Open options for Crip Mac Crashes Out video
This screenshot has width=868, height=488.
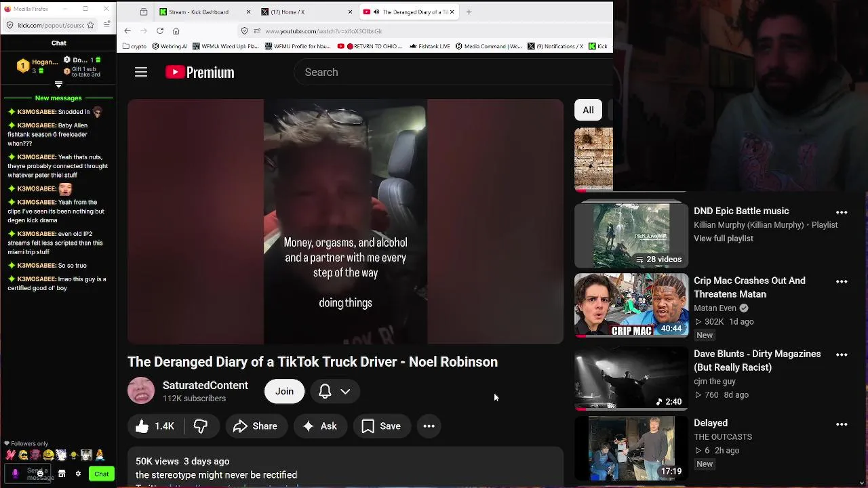pyautogui.click(x=842, y=281)
